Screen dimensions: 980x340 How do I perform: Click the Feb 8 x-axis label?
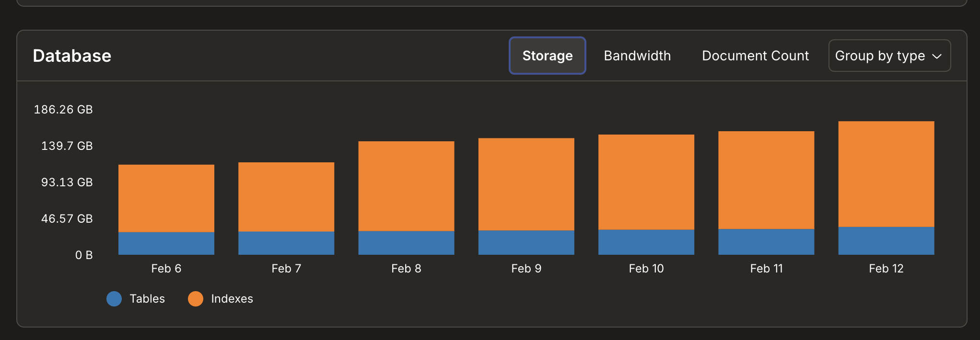pos(406,269)
